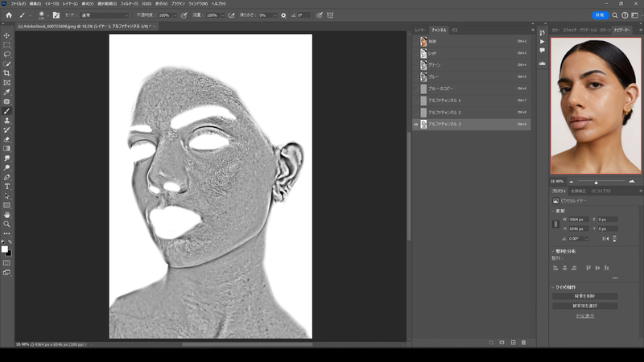Select the Pen tool
Screen dimensions: 644x362
(7, 177)
